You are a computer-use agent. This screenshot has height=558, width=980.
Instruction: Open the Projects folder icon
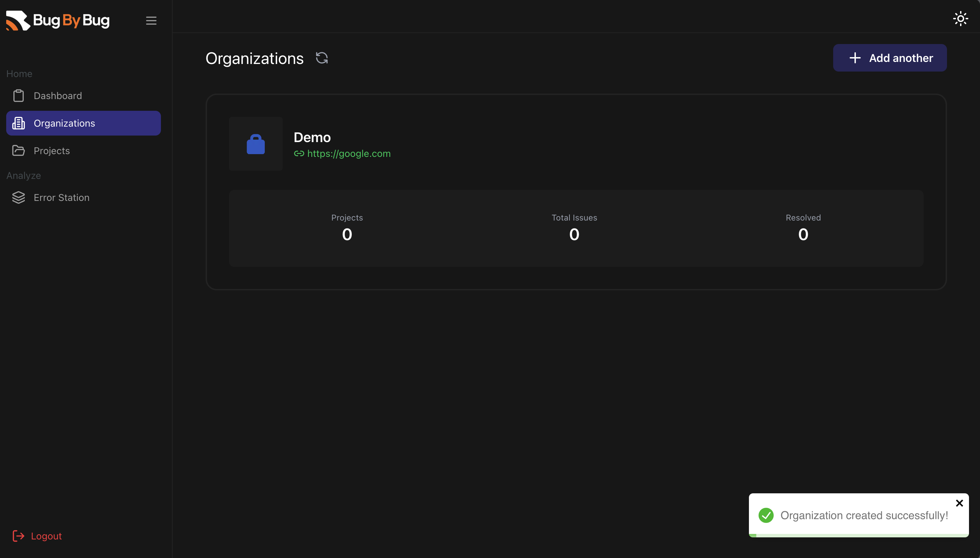point(18,150)
